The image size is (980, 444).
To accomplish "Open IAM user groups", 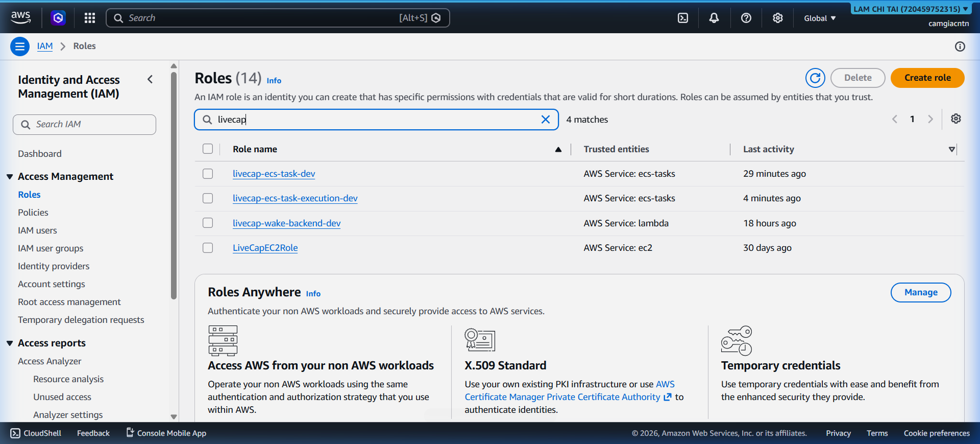I will tap(51, 248).
